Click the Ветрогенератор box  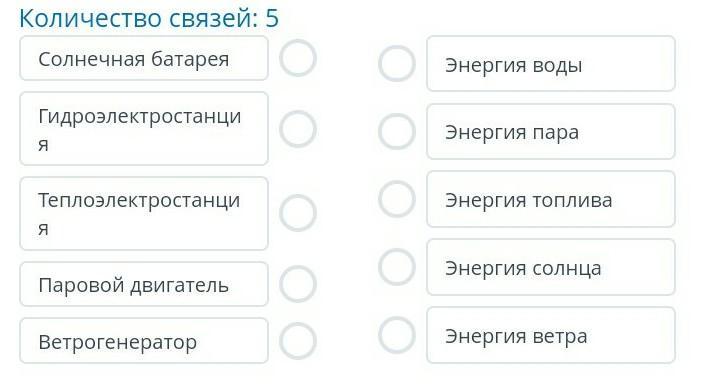tap(144, 341)
